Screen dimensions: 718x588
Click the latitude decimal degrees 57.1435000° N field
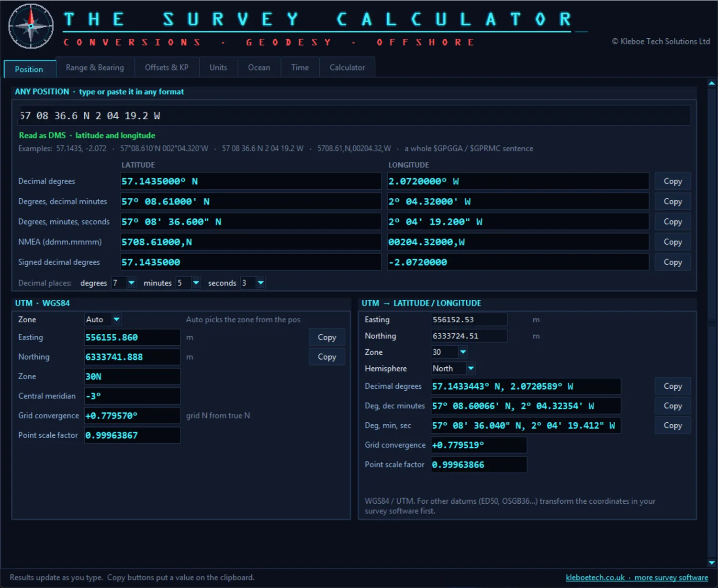(x=251, y=181)
